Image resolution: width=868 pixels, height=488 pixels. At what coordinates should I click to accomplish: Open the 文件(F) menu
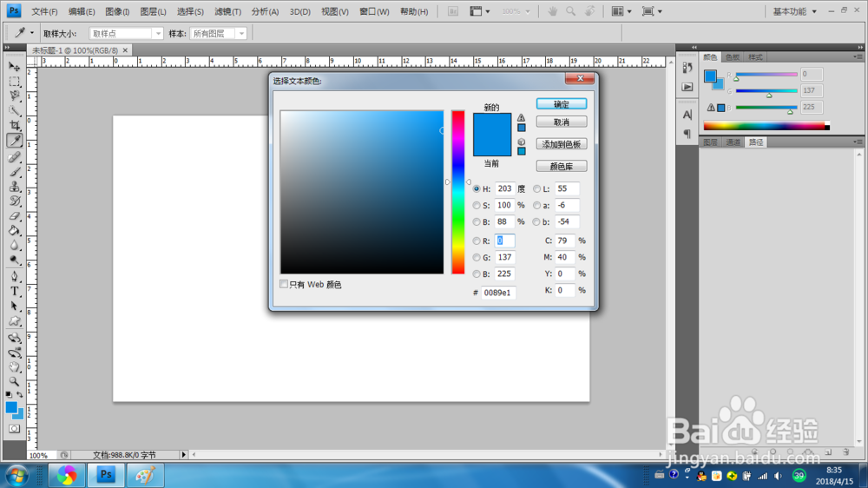[44, 11]
